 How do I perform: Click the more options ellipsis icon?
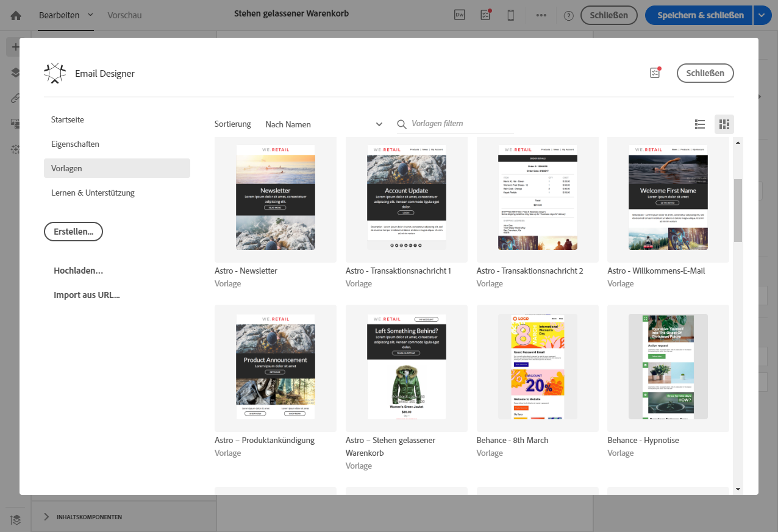pyautogui.click(x=541, y=15)
